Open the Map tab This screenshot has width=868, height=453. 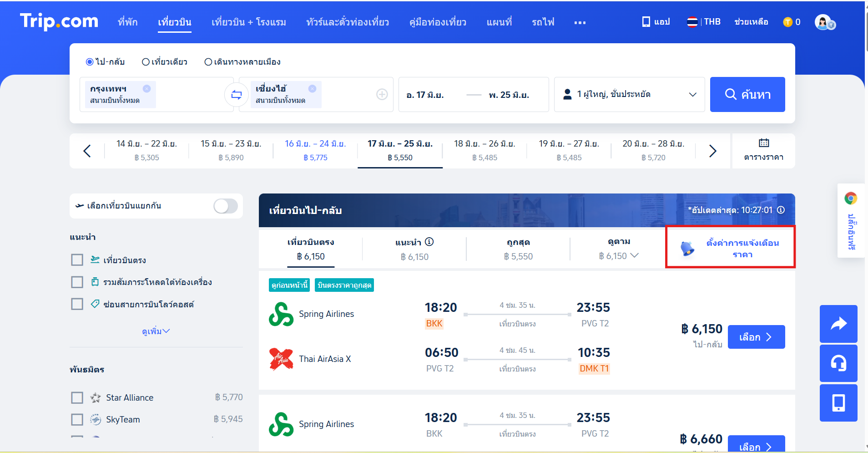[499, 22]
